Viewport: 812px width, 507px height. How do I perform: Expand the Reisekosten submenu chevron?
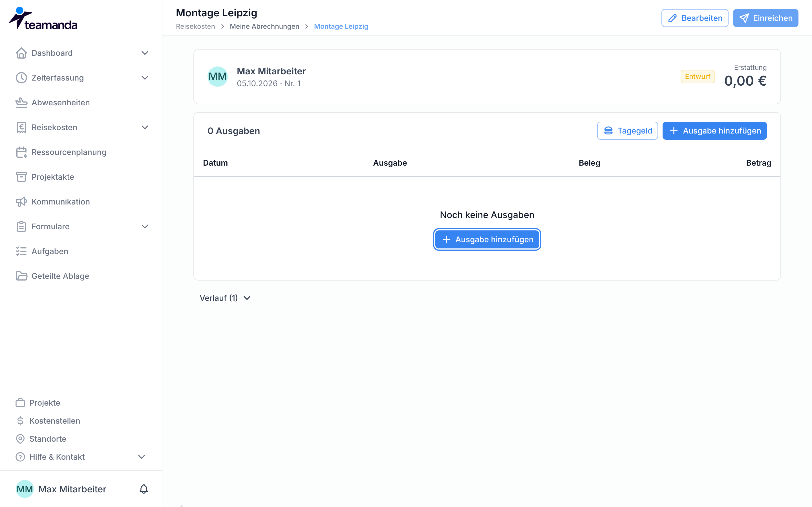(145, 127)
